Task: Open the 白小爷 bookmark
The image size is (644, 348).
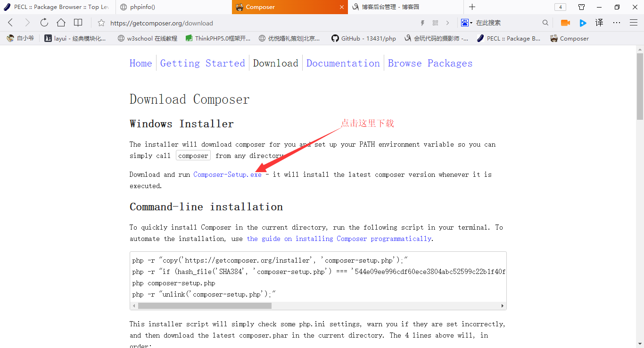Action: tap(20, 39)
